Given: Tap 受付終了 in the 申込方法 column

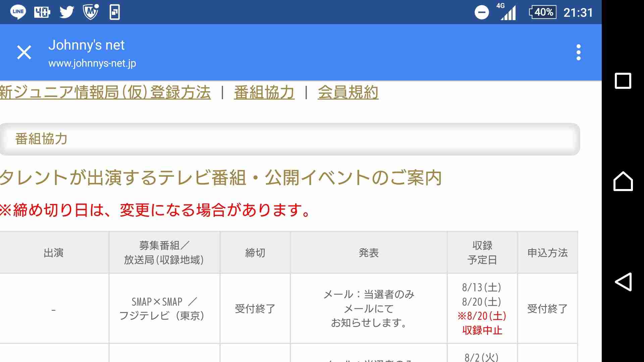Looking at the screenshot, I should pos(547,309).
